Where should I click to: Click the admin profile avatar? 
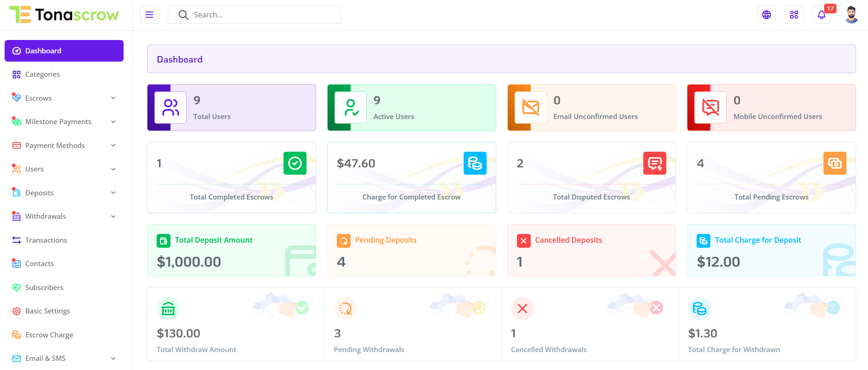[x=851, y=15]
